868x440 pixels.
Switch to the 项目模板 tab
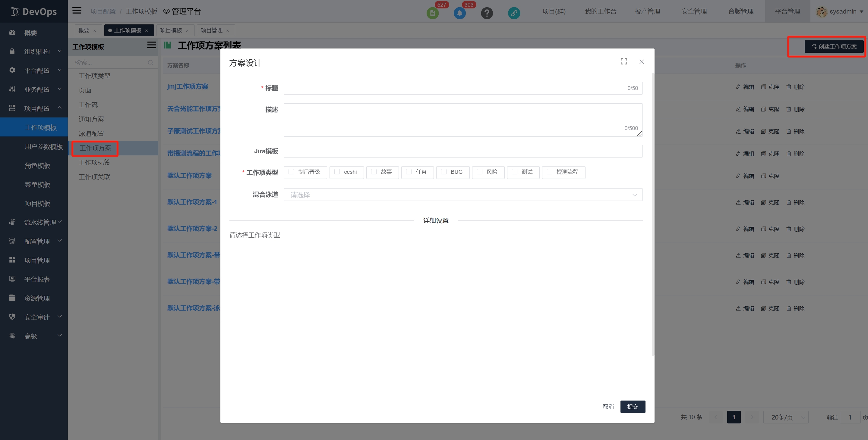pyautogui.click(x=172, y=30)
